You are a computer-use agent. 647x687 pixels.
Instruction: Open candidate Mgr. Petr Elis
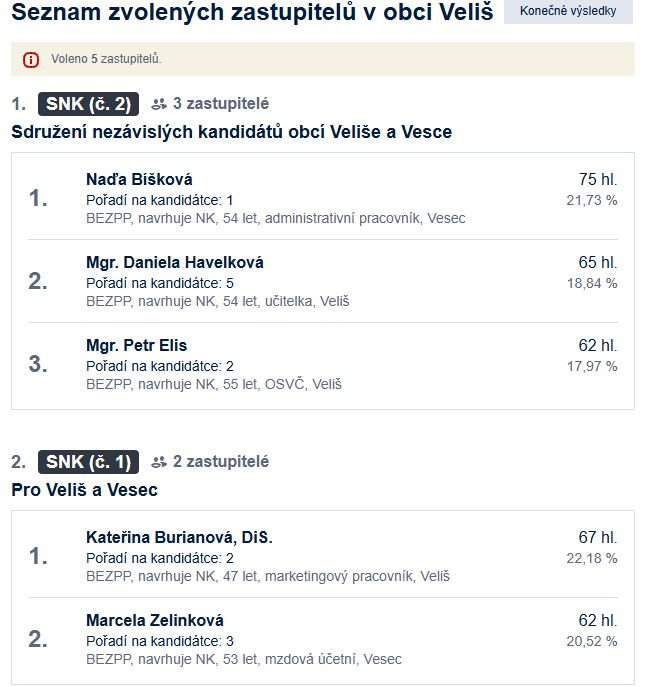(x=136, y=345)
